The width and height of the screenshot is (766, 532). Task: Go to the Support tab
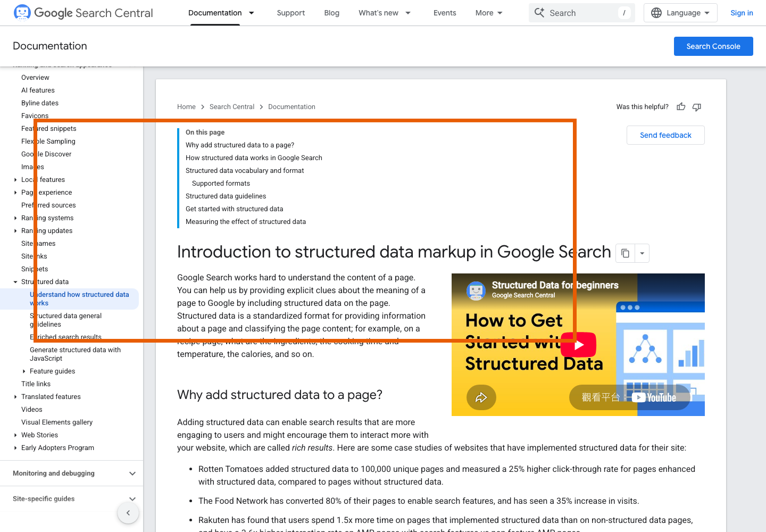click(x=291, y=13)
